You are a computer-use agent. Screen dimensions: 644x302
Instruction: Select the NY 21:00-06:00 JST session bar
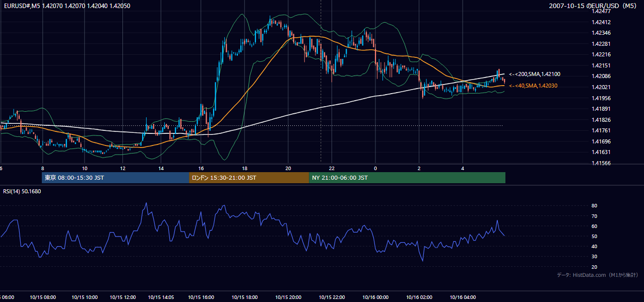[407, 178]
